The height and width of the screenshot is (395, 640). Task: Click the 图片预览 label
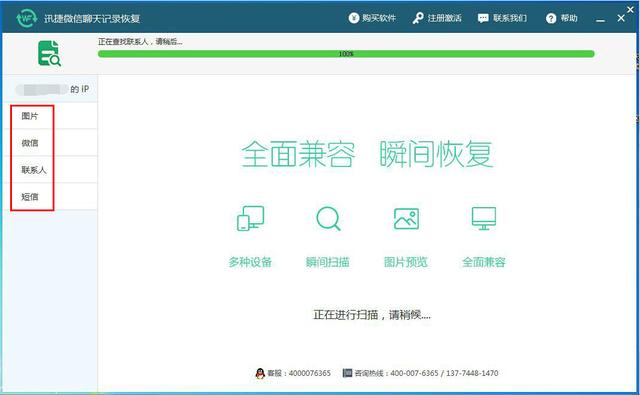point(406,262)
